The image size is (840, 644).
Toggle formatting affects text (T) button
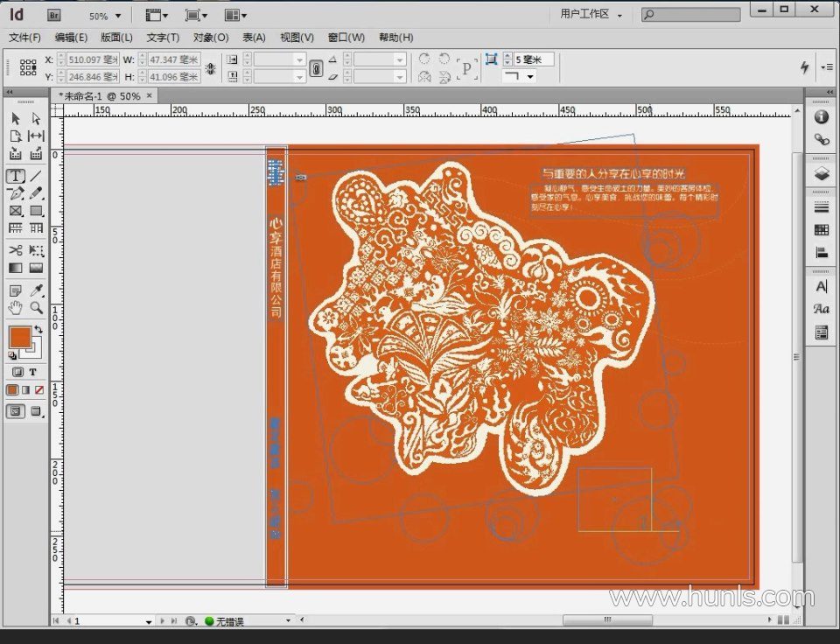(x=33, y=372)
